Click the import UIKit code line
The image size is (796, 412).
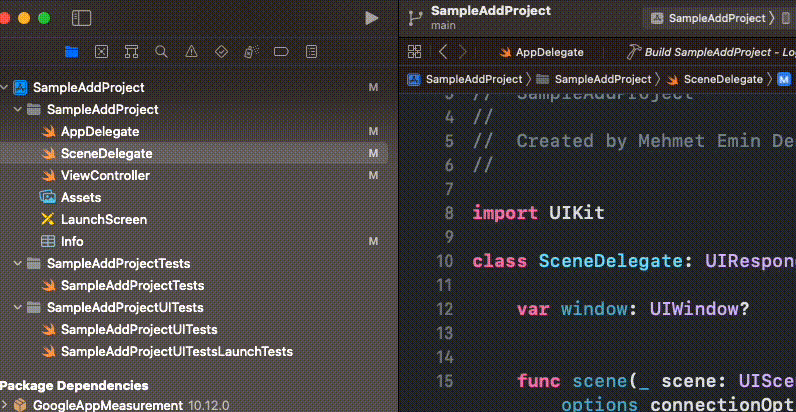[x=538, y=213]
